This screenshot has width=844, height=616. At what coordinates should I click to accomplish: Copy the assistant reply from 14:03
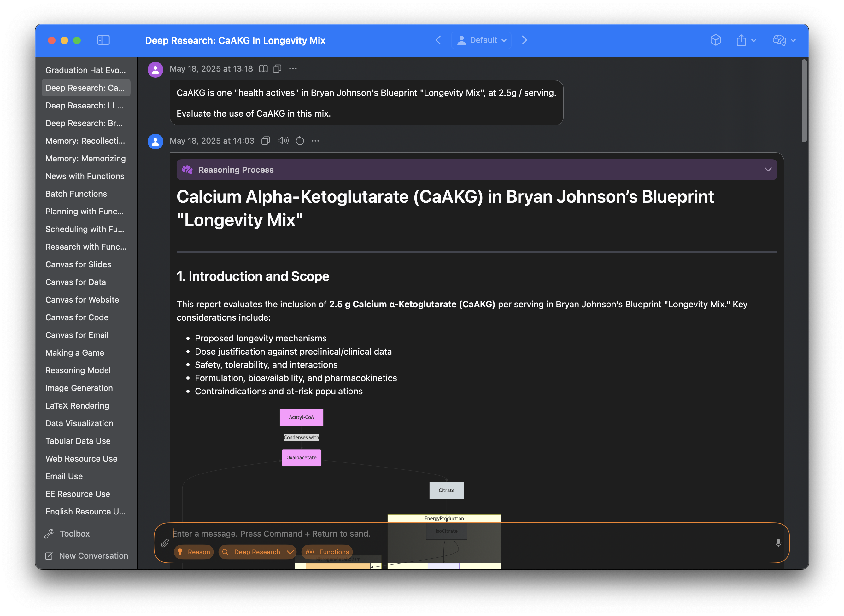point(266,141)
